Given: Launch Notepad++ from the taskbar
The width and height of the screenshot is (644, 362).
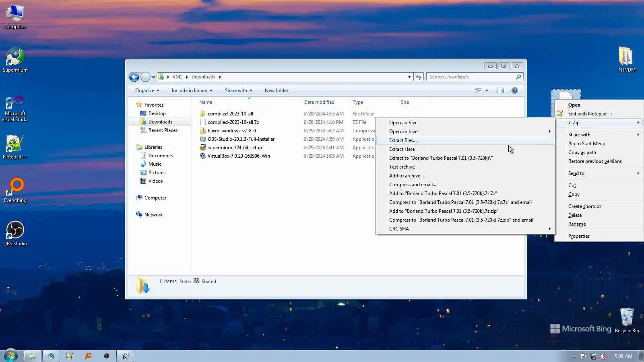Looking at the screenshot, I should (x=70, y=356).
